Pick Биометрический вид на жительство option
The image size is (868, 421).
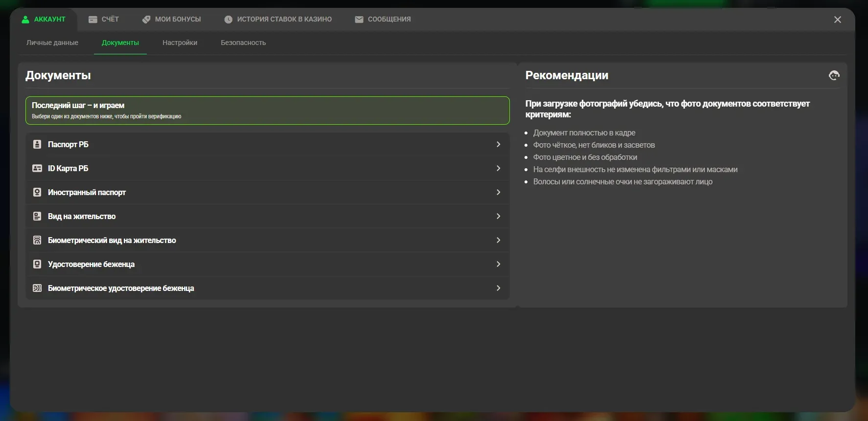(268, 240)
